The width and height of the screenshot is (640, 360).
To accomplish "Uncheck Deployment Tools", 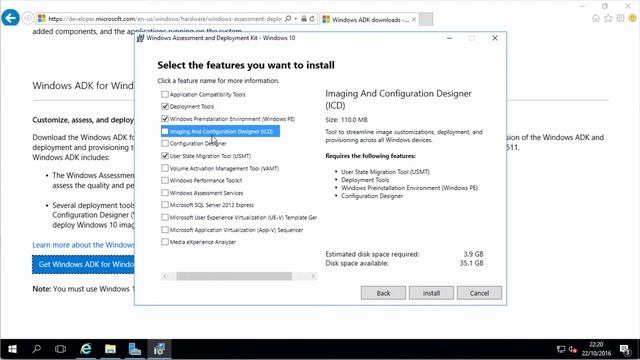I will pyautogui.click(x=165, y=107).
